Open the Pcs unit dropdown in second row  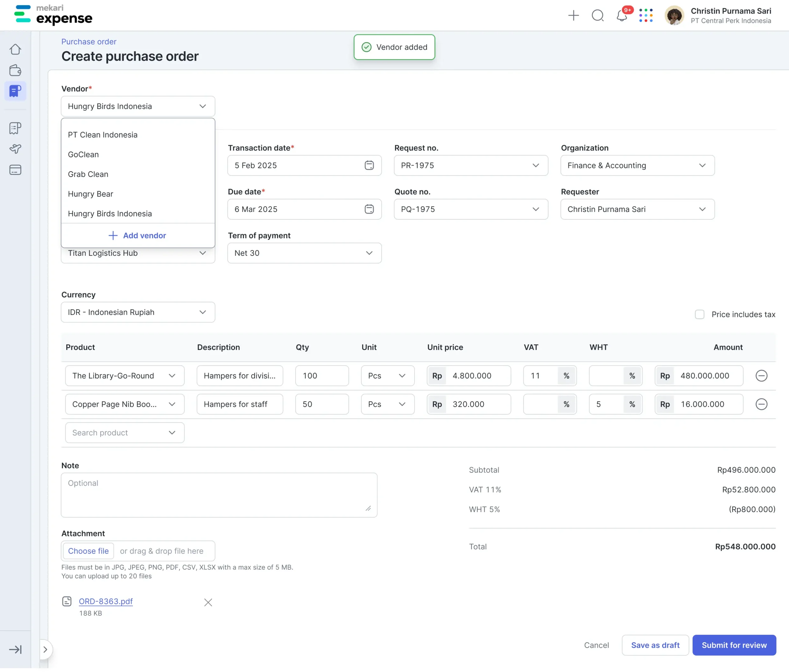388,404
